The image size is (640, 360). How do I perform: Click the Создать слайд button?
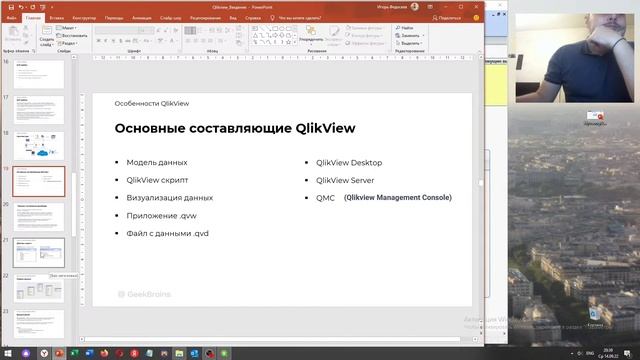47,36
